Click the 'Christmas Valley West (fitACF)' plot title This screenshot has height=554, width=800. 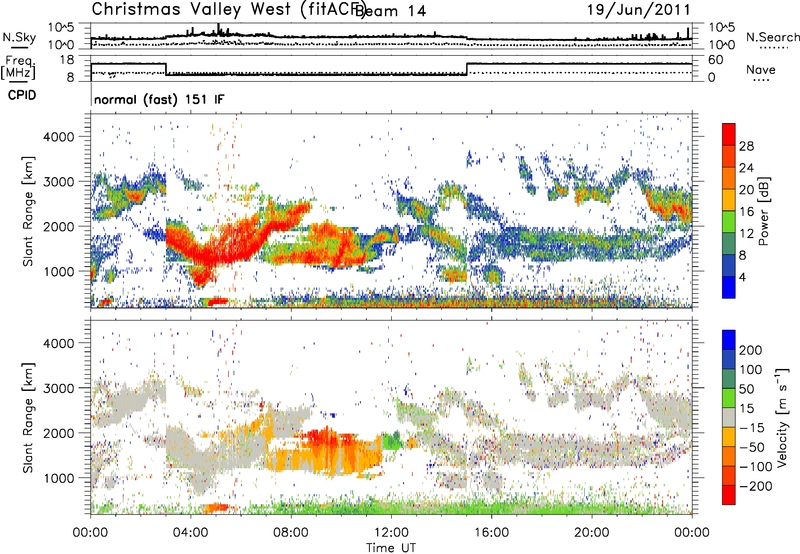tap(228, 9)
